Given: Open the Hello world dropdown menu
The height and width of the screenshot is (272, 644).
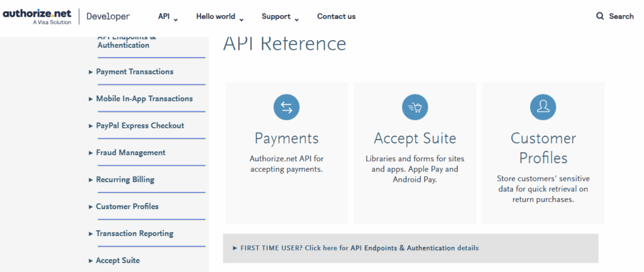Looking at the screenshot, I should tap(219, 17).
